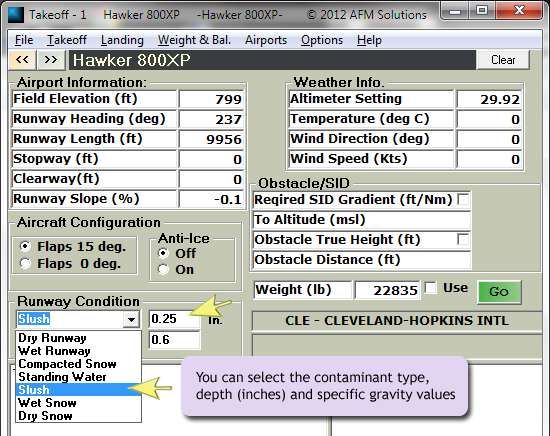Open the Takeoff menu

click(67, 40)
